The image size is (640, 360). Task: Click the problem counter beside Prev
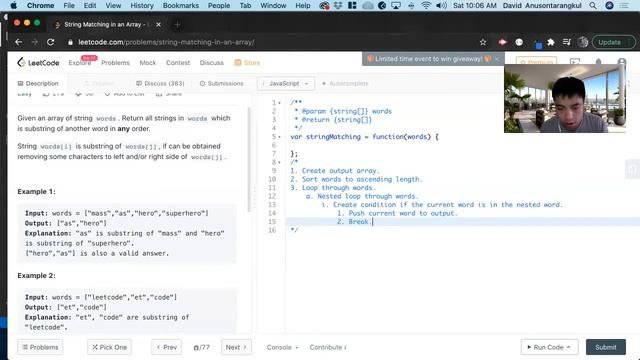click(201, 347)
